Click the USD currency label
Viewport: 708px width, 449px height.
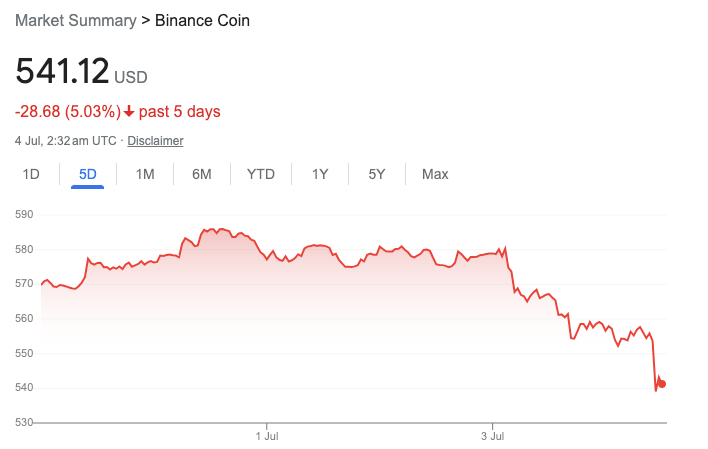[131, 77]
